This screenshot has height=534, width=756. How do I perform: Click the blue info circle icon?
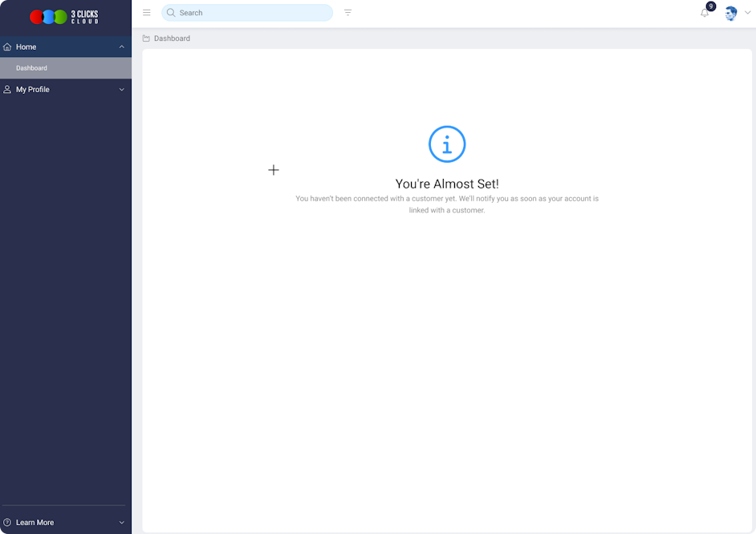pos(447,144)
